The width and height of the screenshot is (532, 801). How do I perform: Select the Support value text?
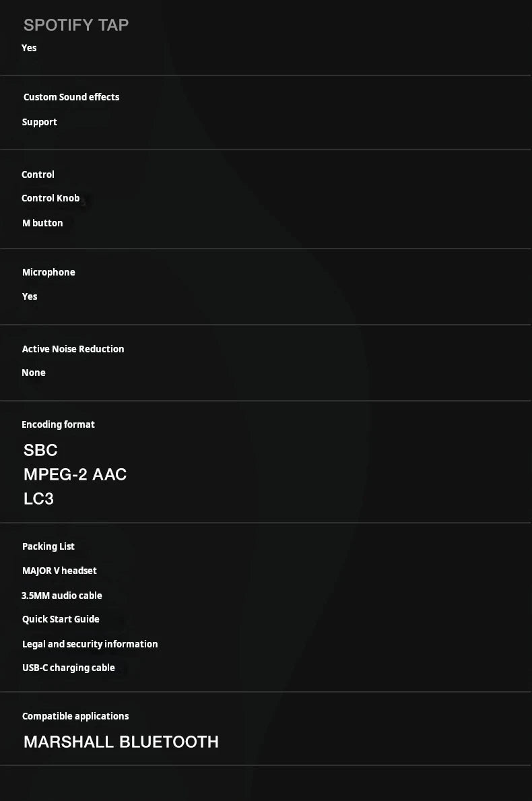click(x=40, y=122)
